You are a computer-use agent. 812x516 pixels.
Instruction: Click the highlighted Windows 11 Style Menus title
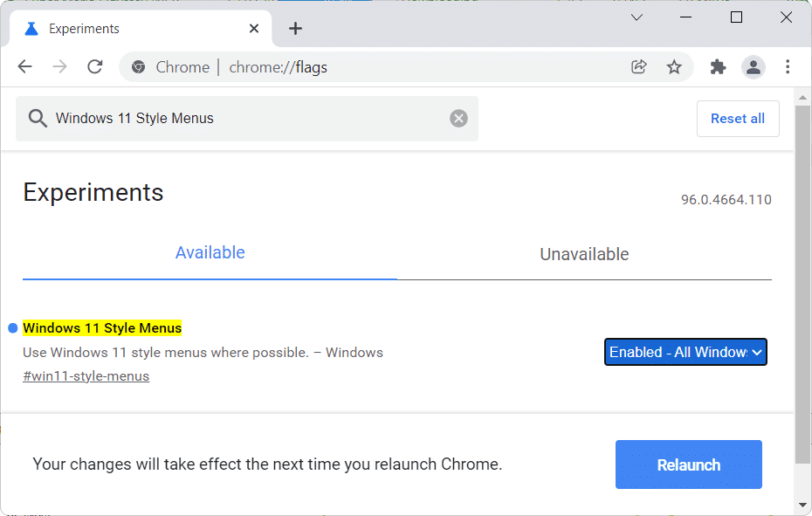click(x=102, y=328)
